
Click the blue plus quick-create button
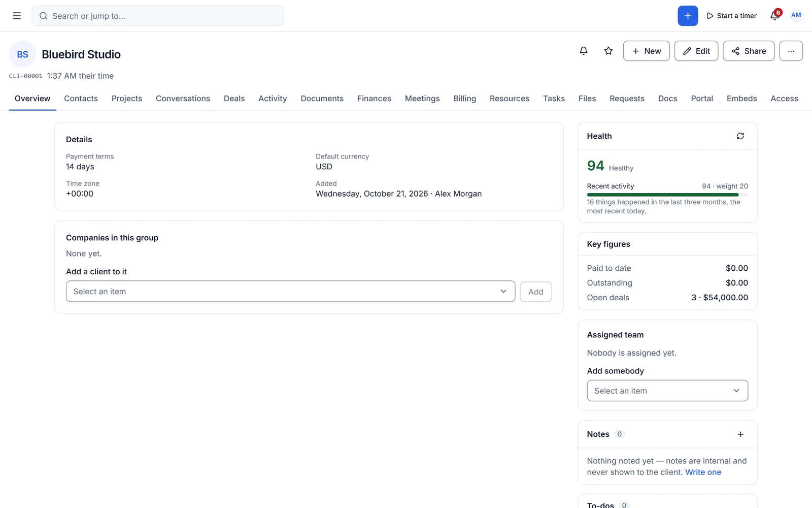click(688, 16)
